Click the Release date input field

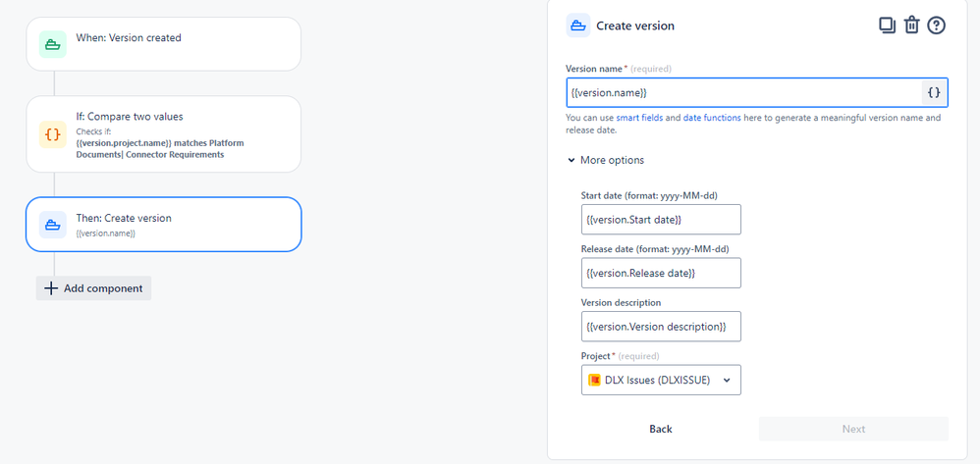[661, 273]
